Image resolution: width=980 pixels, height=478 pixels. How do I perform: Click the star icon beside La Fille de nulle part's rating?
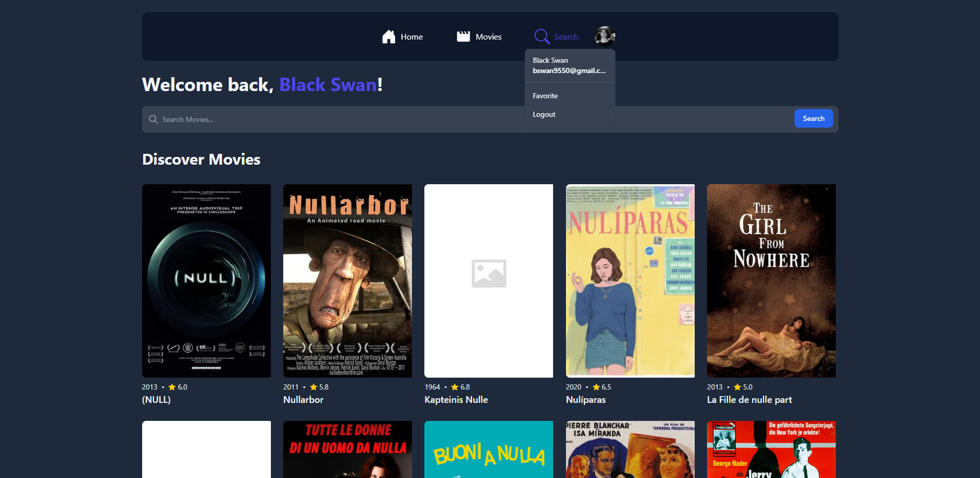(737, 387)
